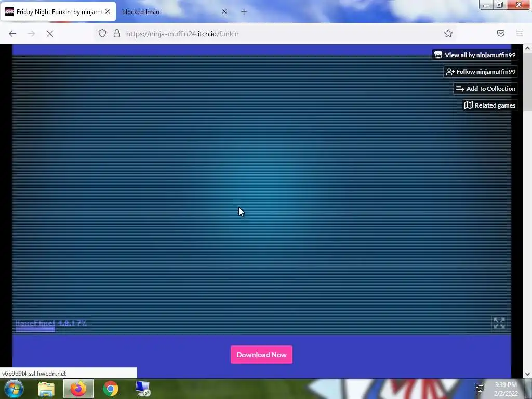Viewport: 532px width, 399px height.
Task: Launch Google Chrome from the taskbar
Action: tap(111, 389)
